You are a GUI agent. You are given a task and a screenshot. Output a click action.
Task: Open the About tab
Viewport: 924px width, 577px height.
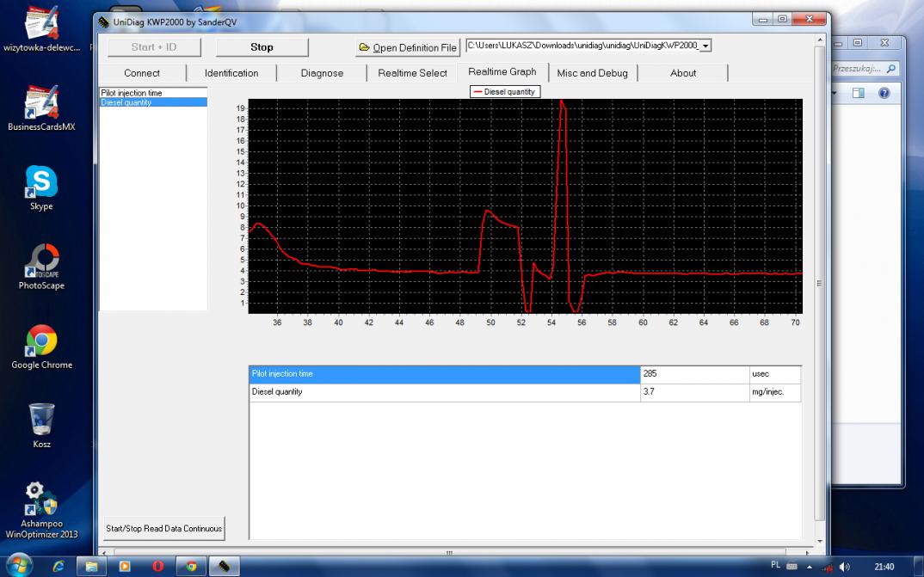683,73
